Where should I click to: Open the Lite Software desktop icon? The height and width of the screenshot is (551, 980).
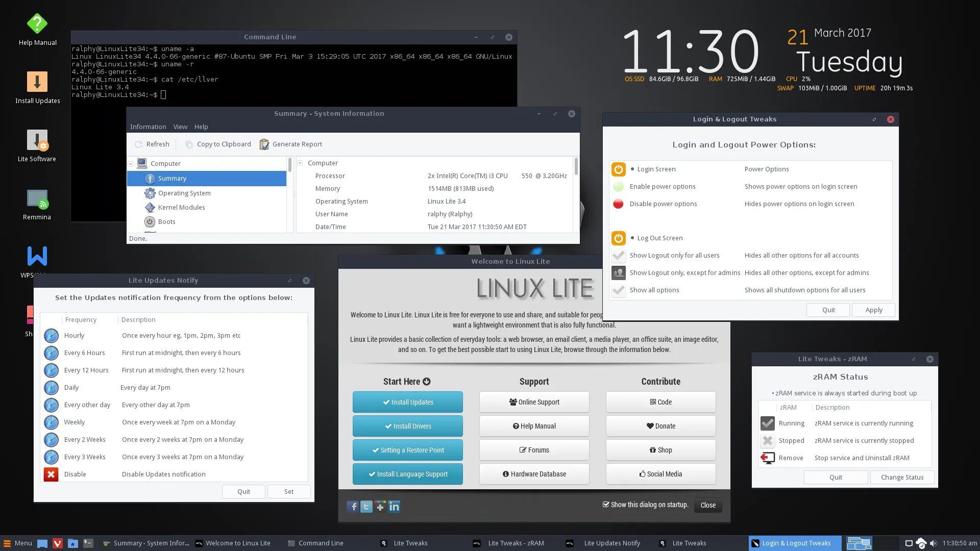[x=37, y=146]
